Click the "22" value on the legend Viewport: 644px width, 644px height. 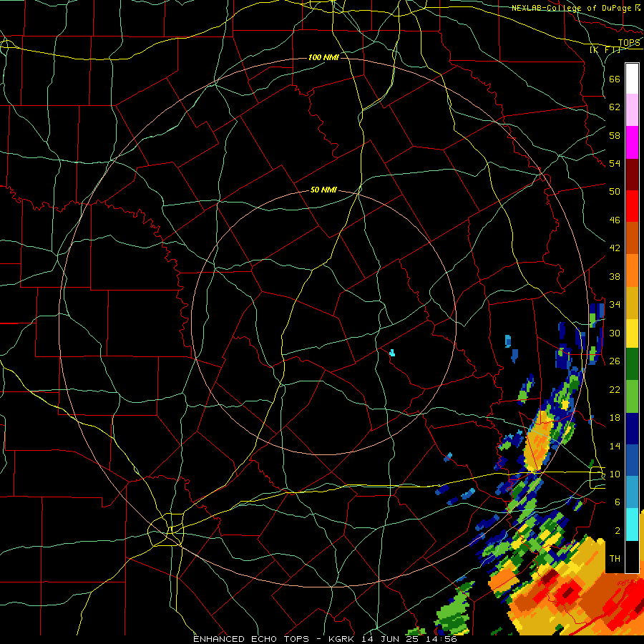click(615, 390)
